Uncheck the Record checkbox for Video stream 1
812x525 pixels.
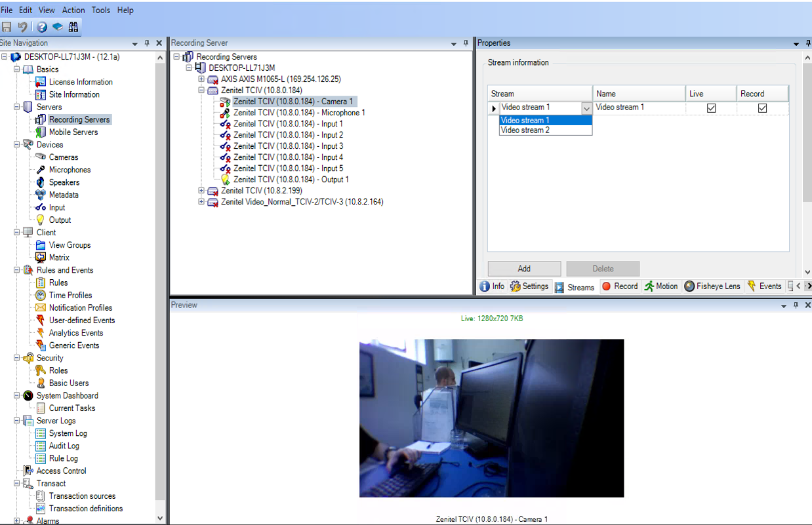[762, 108]
